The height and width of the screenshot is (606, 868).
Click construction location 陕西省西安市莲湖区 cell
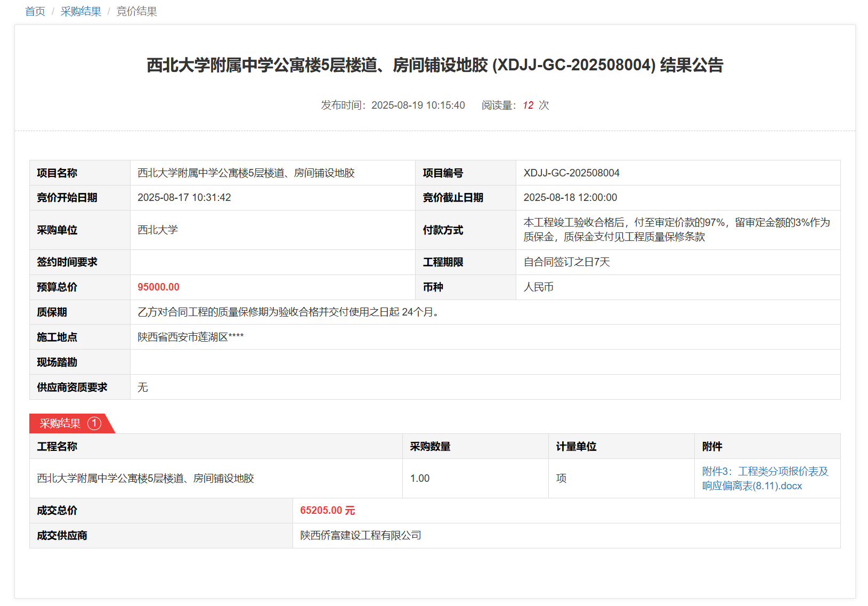coord(190,337)
